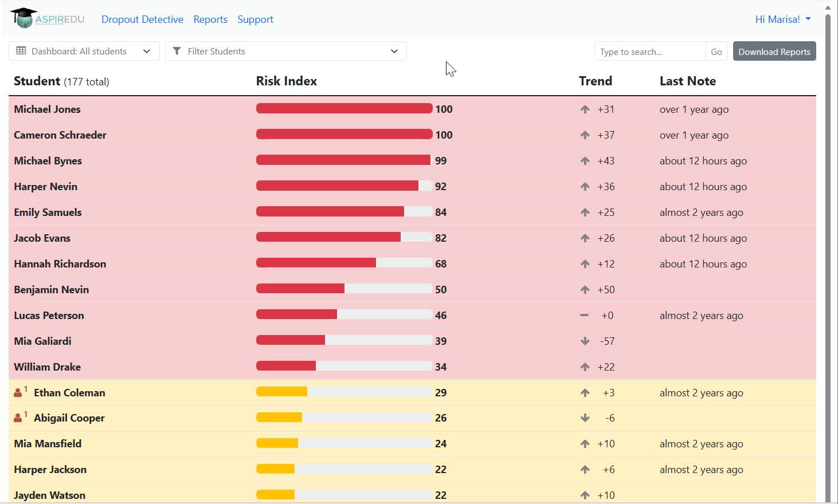Viewport: 838px width, 504px height.
Task: Click the up trend arrow for William Drake
Action: click(x=585, y=367)
